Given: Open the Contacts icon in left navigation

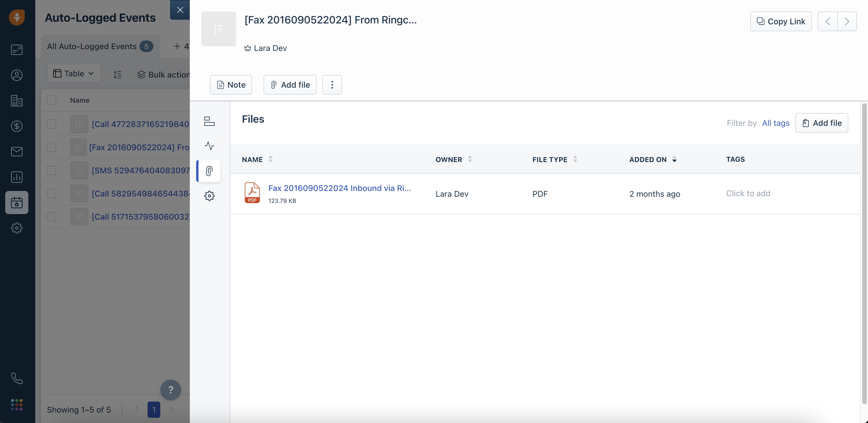Looking at the screenshot, I should 16,75.
